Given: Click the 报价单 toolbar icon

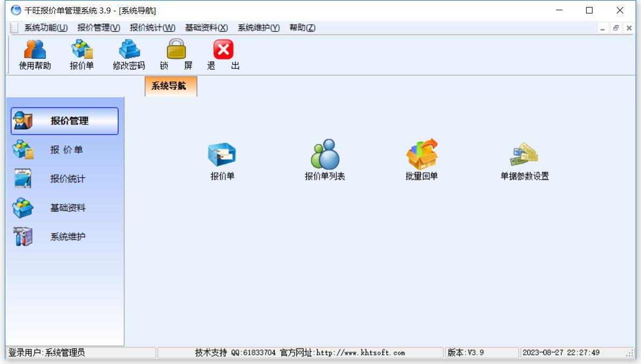Looking at the screenshot, I should click(x=82, y=55).
